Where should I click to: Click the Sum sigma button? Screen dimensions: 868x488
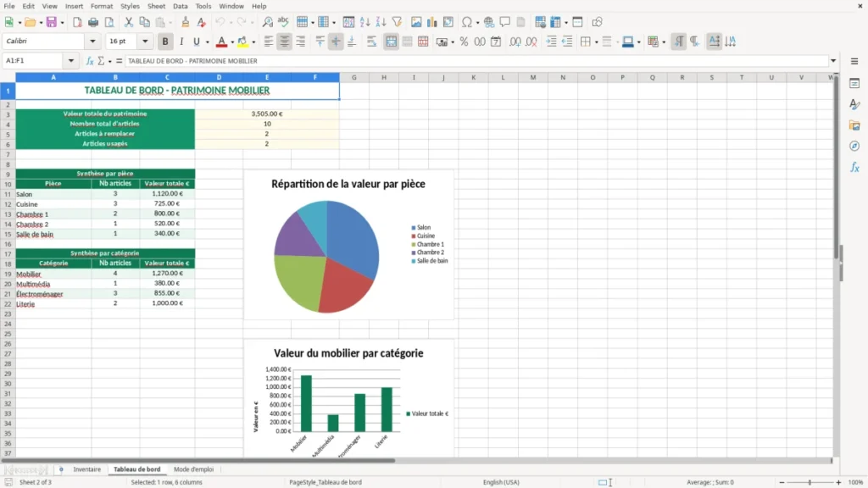(101, 61)
